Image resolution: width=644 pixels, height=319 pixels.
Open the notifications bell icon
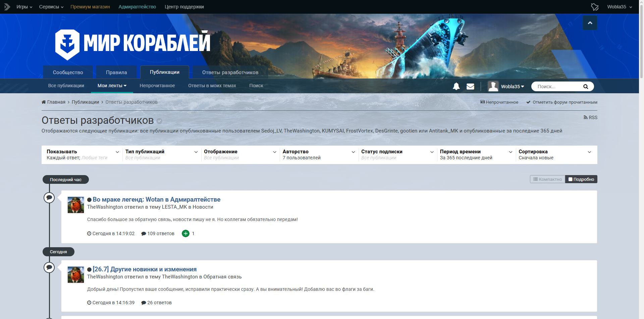click(x=456, y=87)
